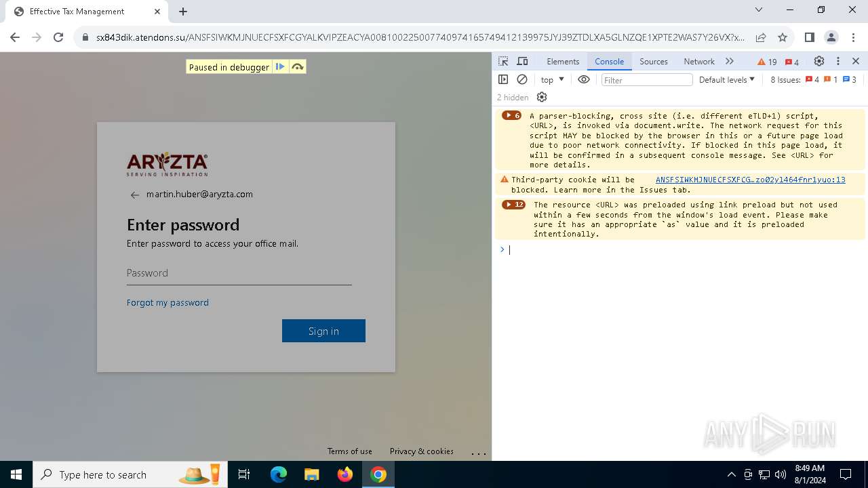Open the ANSFSIWKMJNUECFSXFCG source link
This screenshot has width=868, height=488.
750,180
